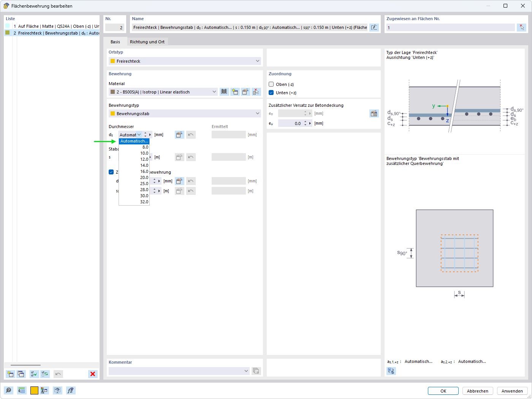The width and height of the screenshot is (532, 399).
Task: Confirm with the OK button
Action: point(443,391)
